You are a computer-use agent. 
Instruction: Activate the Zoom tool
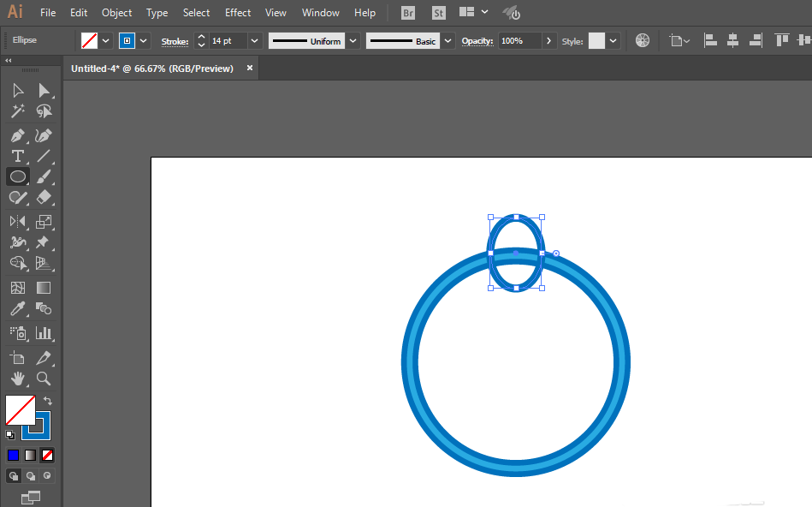point(44,379)
